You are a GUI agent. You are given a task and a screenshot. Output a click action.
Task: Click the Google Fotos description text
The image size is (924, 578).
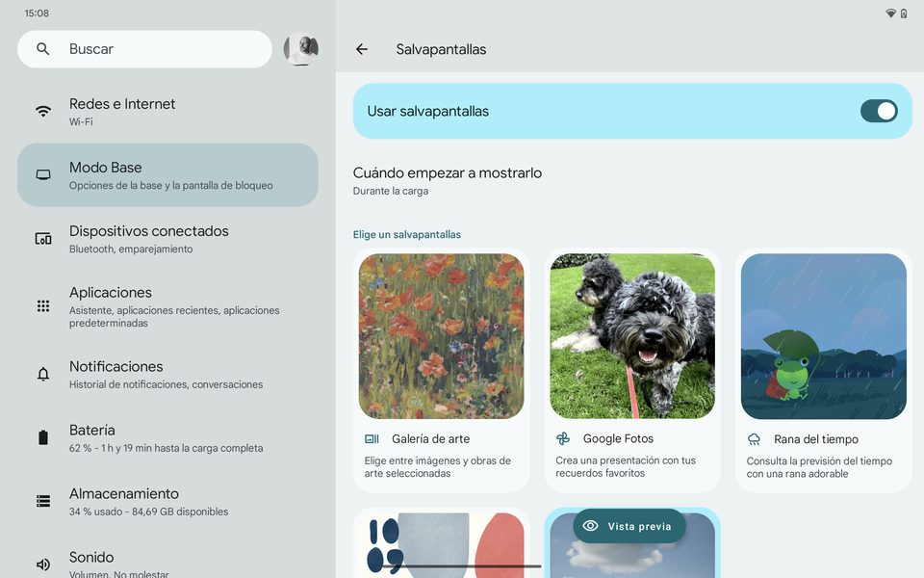point(626,466)
